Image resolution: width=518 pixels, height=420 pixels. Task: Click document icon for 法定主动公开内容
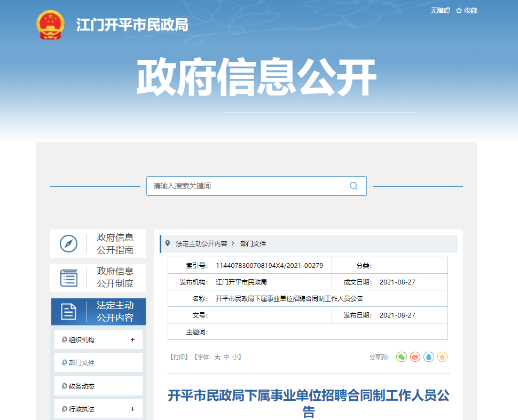pos(68,311)
